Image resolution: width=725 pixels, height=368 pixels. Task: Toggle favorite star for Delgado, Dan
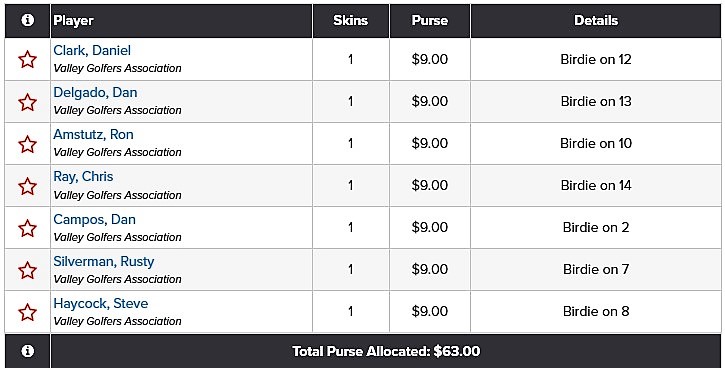[x=27, y=102]
